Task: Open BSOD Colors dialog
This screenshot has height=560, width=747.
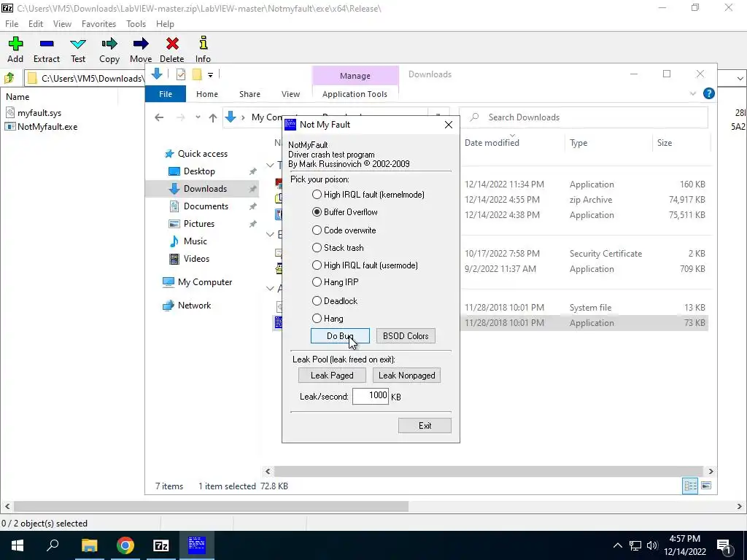Action: (x=406, y=335)
